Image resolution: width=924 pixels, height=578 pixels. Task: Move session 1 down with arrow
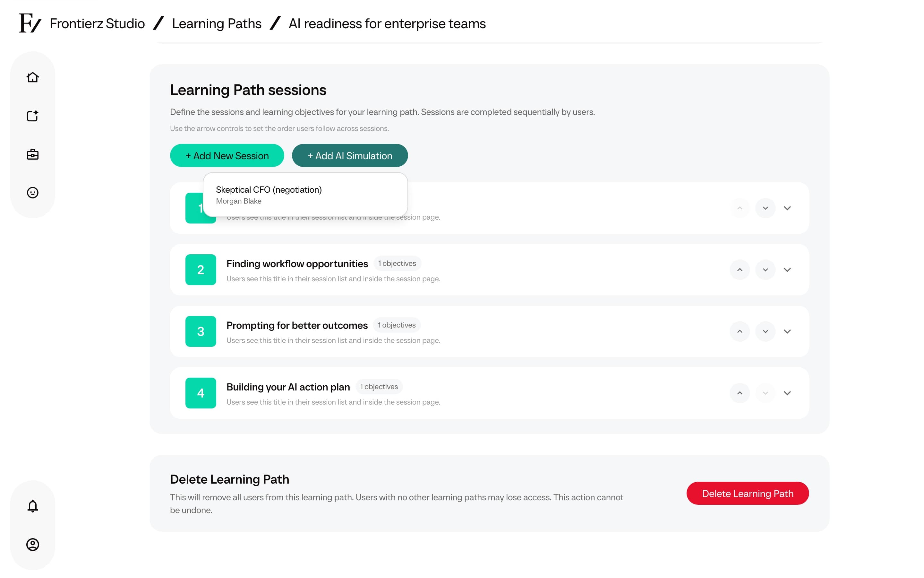point(765,208)
